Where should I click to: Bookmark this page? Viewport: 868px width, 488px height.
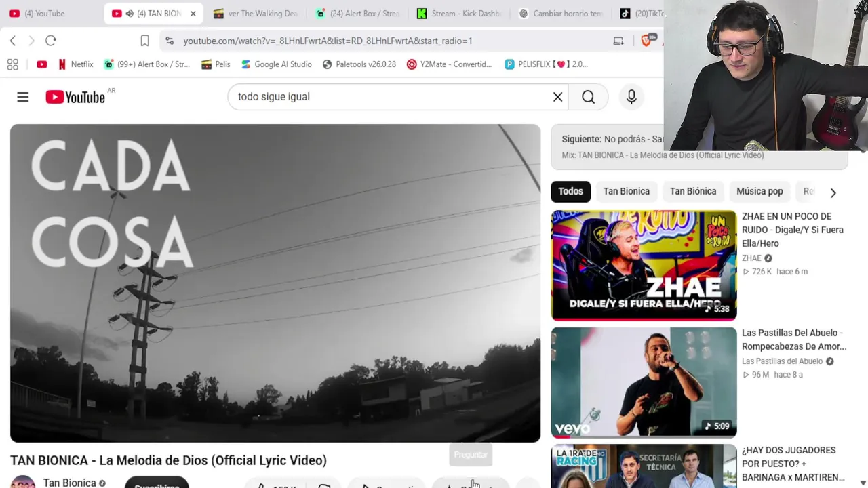[144, 41]
